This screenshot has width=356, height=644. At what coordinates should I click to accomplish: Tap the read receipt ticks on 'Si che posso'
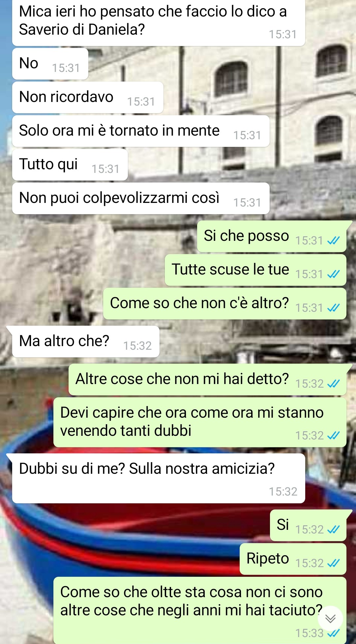click(333, 241)
